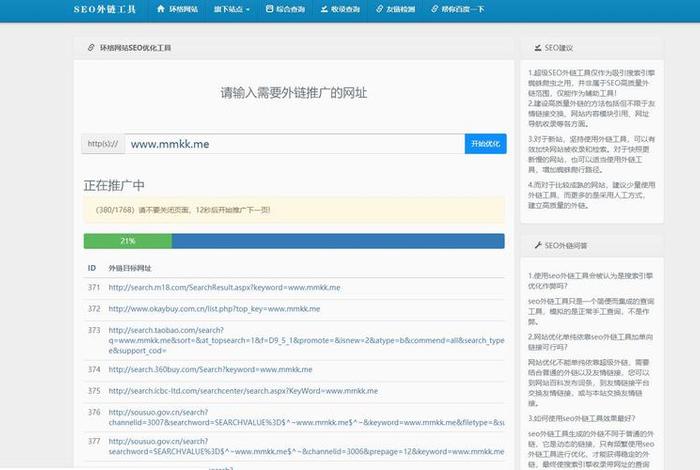Click SEO建议 tip 1 paragraph
This screenshot has width=700, height=470.
[592, 83]
